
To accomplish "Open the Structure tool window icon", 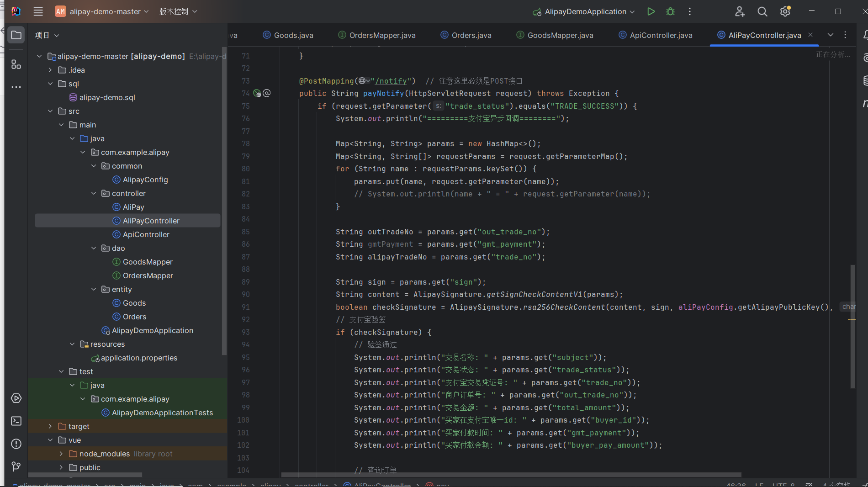I will pos(16,64).
